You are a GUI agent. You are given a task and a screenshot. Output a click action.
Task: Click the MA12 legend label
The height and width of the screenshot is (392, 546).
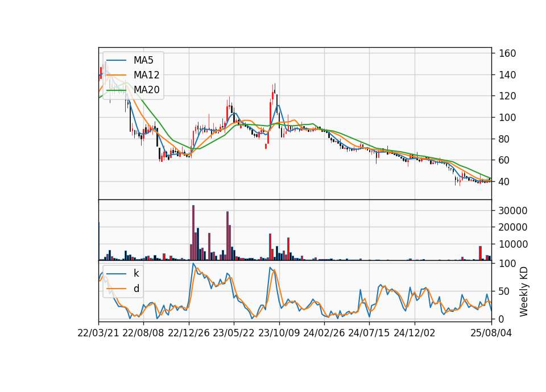click(146, 75)
